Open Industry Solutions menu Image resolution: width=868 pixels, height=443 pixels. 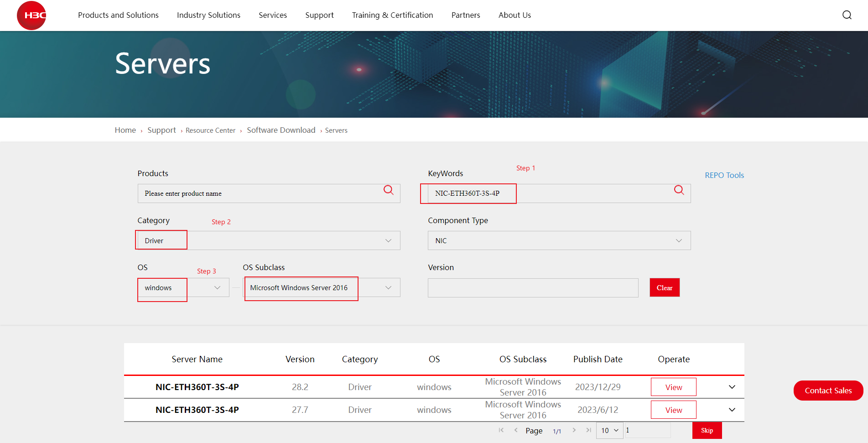(x=208, y=15)
